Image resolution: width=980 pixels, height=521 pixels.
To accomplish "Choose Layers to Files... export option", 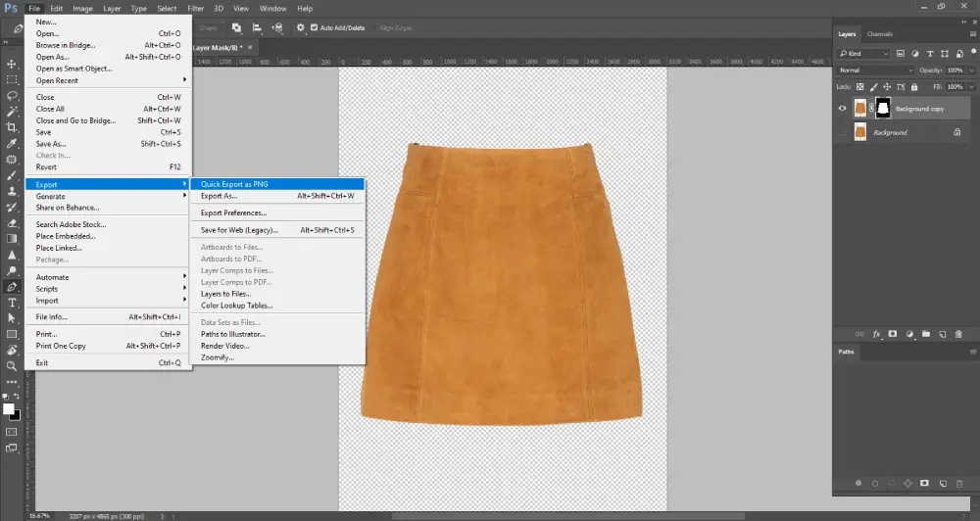I will pos(277,294).
